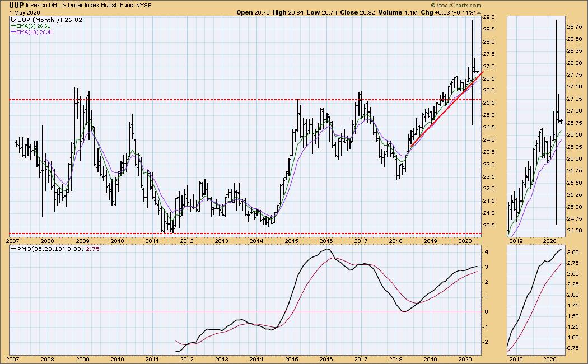Click the 4 label on the PMO axis
Viewport: 588px width, 364px height.
487,252
